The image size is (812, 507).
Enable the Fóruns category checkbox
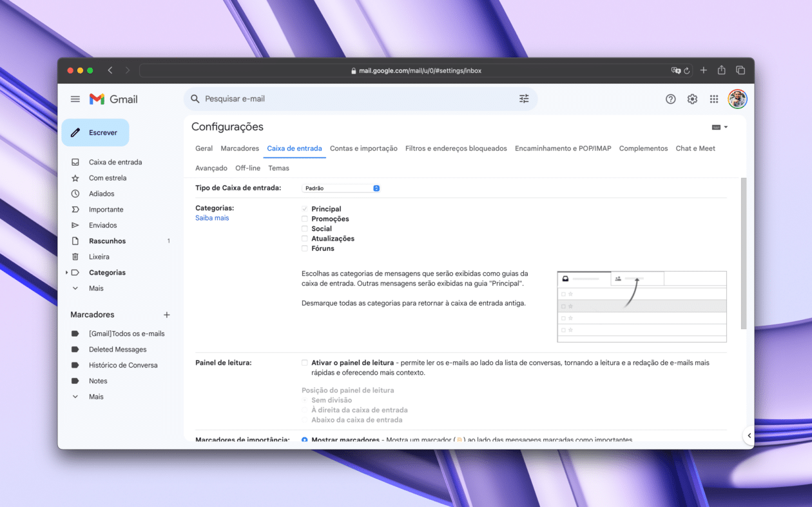click(305, 248)
